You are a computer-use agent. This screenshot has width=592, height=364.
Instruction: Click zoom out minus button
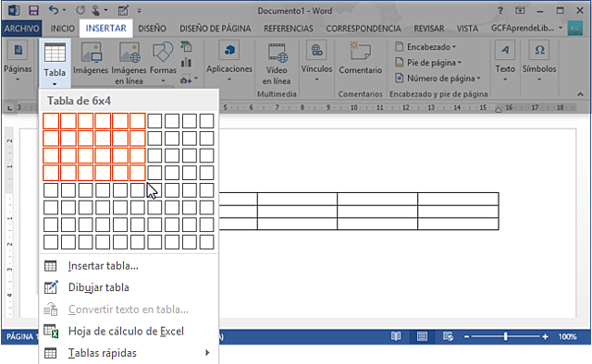click(x=466, y=336)
